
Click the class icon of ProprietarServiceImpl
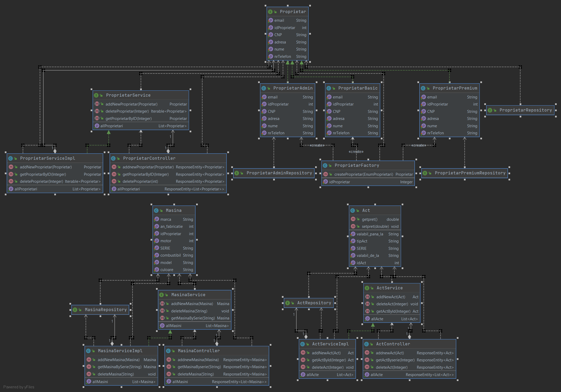[x=11, y=158]
